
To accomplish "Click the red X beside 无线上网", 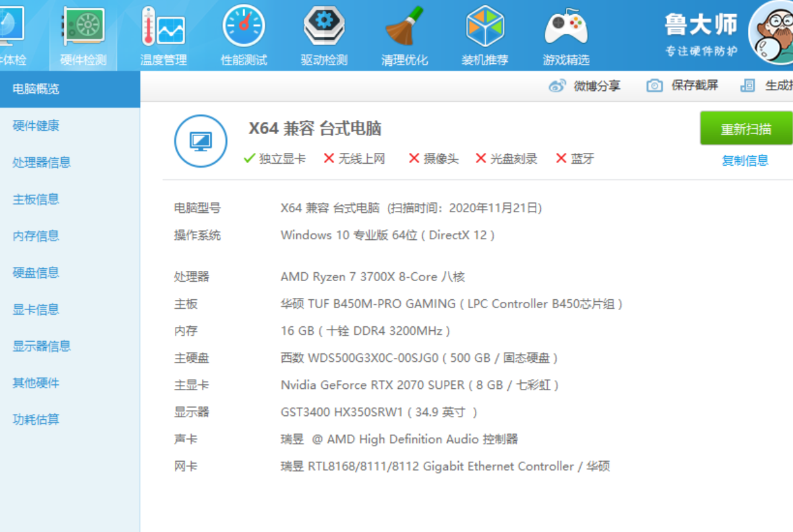I will pyautogui.click(x=329, y=159).
